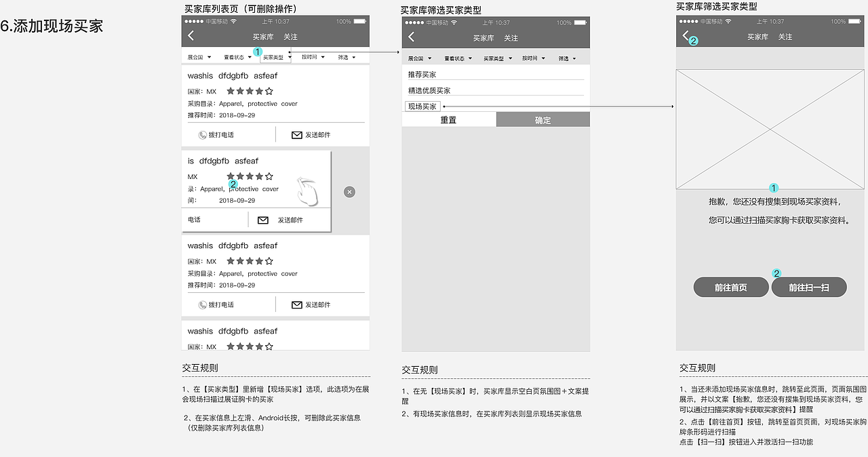868x457 pixels.
Task: Open 按时间 dropdown on screen with 重置 button
Action: 533,58
